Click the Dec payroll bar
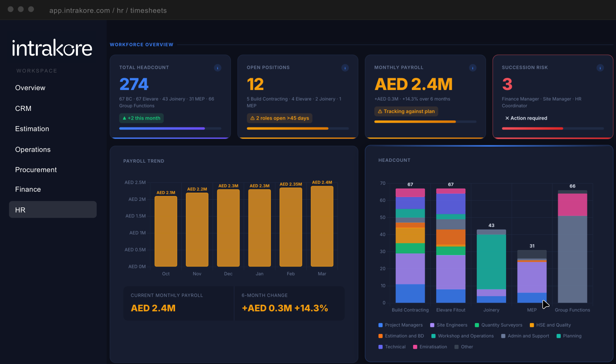616x364 pixels. 229,228
